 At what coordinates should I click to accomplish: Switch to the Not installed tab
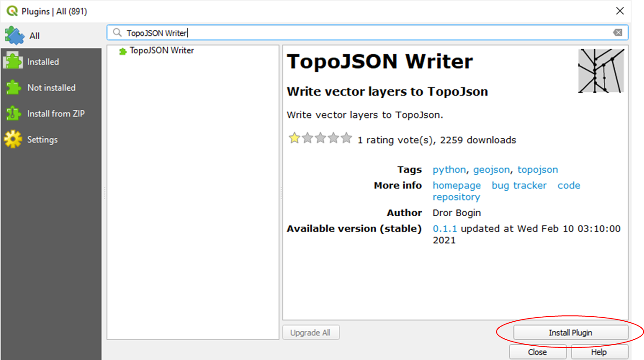51,88
